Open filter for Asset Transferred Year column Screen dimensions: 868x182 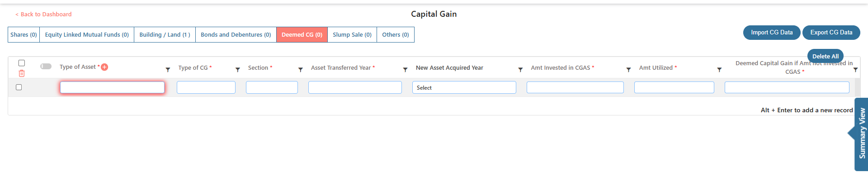click(x=406, y=70)
